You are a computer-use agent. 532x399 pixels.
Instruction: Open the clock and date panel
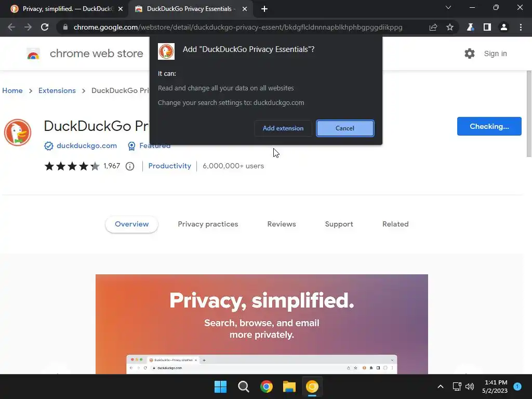[495, 387]
